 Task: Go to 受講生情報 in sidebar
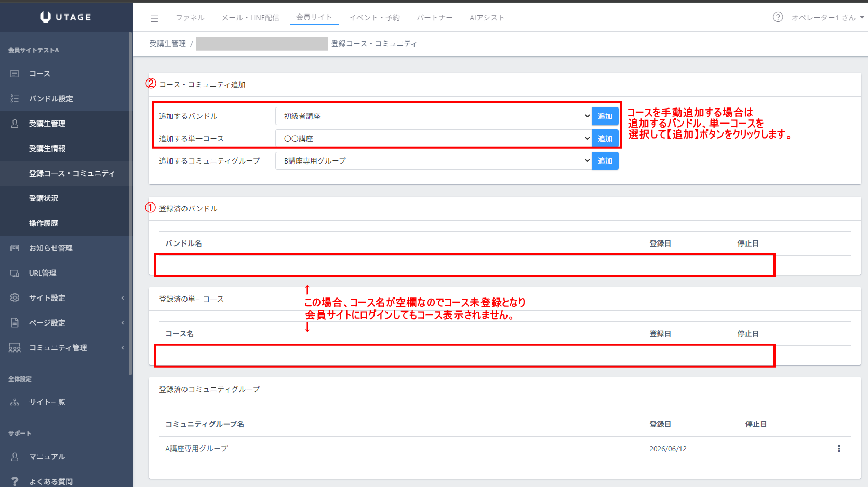pos(47,148)
